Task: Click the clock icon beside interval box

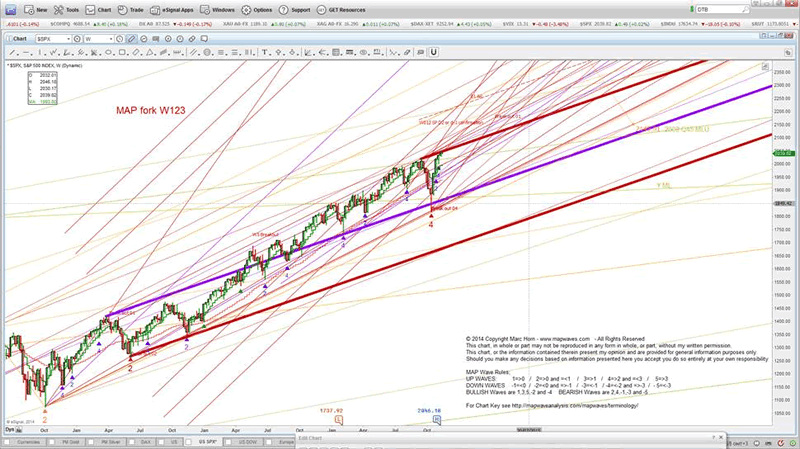Action: point(119,39)
